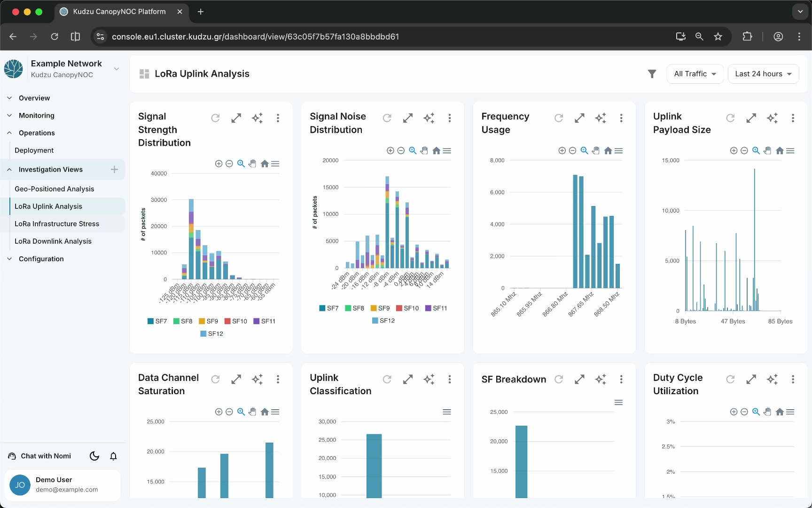The image size is (812, 508).
Task: Zoom out on Signal Strength Distribution chart
Action: [229, 164]
